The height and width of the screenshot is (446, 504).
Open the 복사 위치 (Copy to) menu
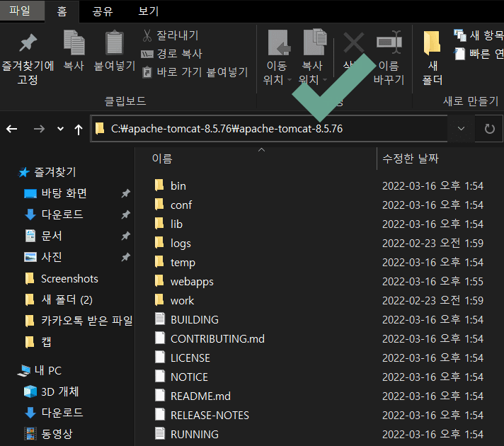pos(312,58)
